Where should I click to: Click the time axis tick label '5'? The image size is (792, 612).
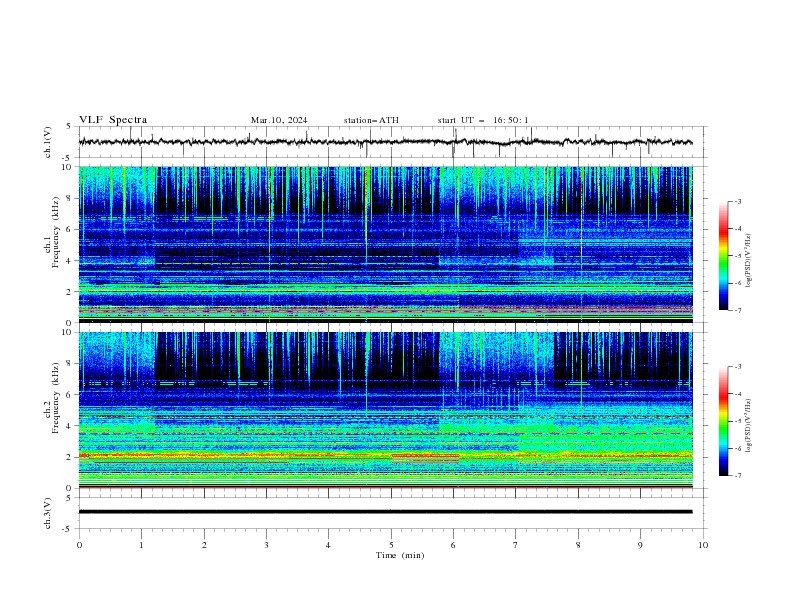coord(391,545)
